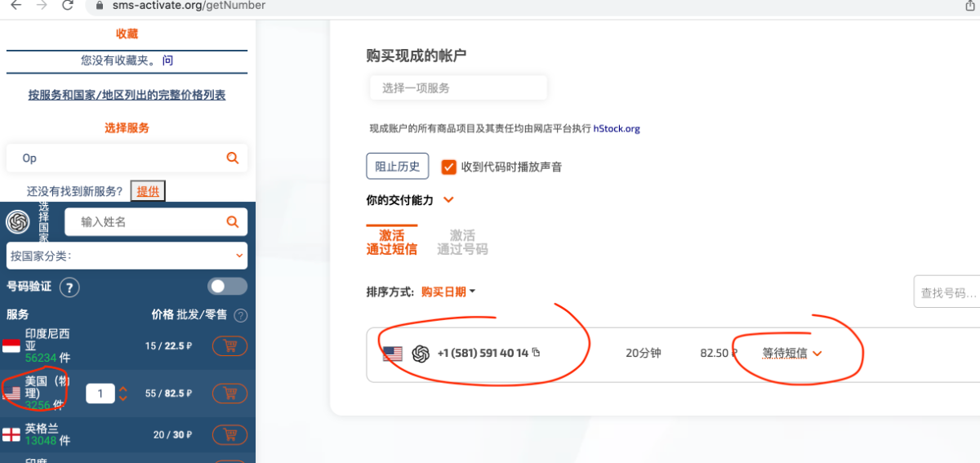This screenshot has height=463, width=980.
Task: Expand 你的交付能力 chevron
Action: click(448, 199)
